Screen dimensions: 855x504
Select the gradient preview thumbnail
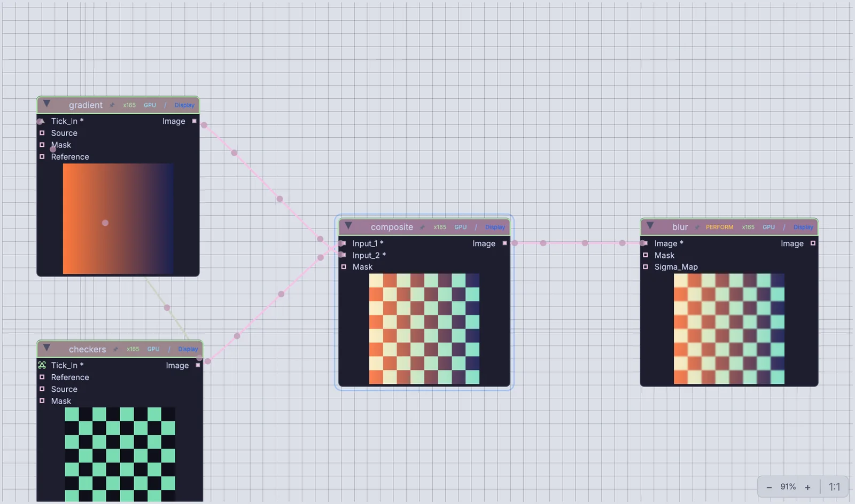118,219
